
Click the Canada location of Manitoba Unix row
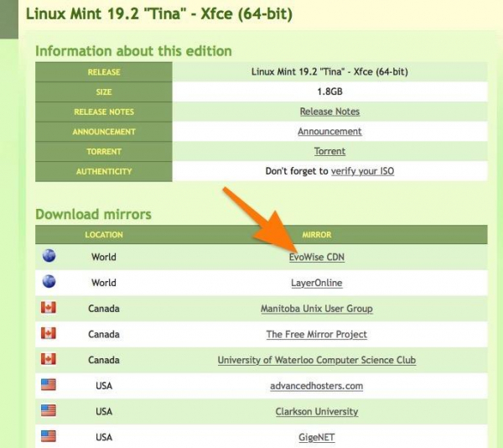(x=104, y=309)
